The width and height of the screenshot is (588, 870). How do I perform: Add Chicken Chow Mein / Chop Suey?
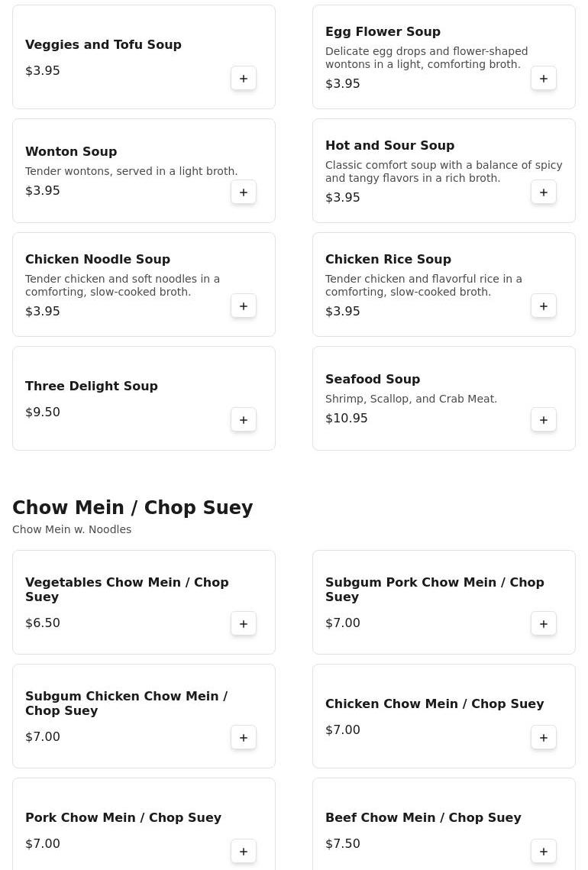point(544,737)
